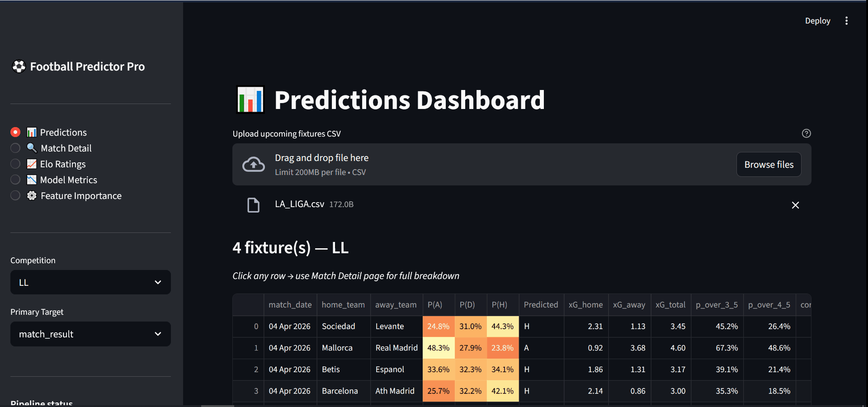Click the Football Predictor Pro soccer ball logo
868x407 pixels.
pyautogui.click(x=19, y=66)
